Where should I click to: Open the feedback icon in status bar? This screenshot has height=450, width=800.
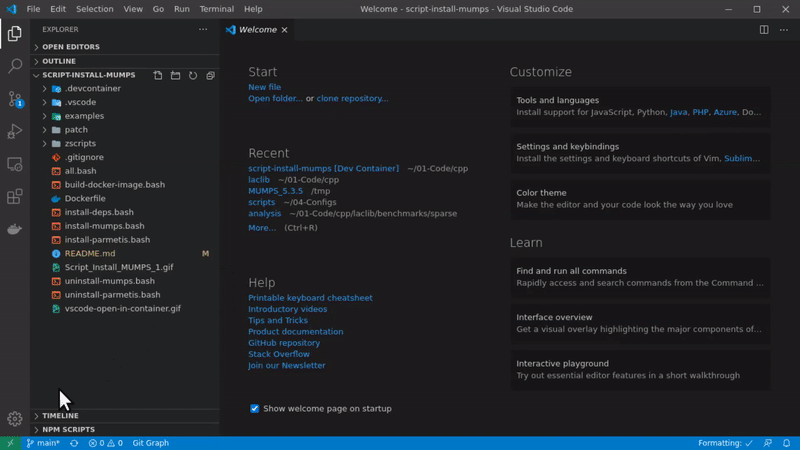(767, 443)
